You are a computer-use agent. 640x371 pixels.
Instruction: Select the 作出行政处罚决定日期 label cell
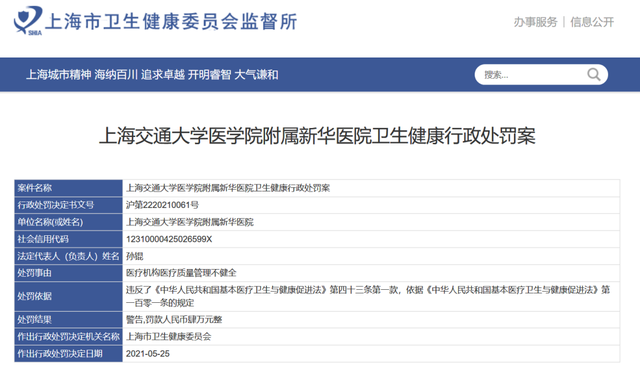[x=68, y=353]
